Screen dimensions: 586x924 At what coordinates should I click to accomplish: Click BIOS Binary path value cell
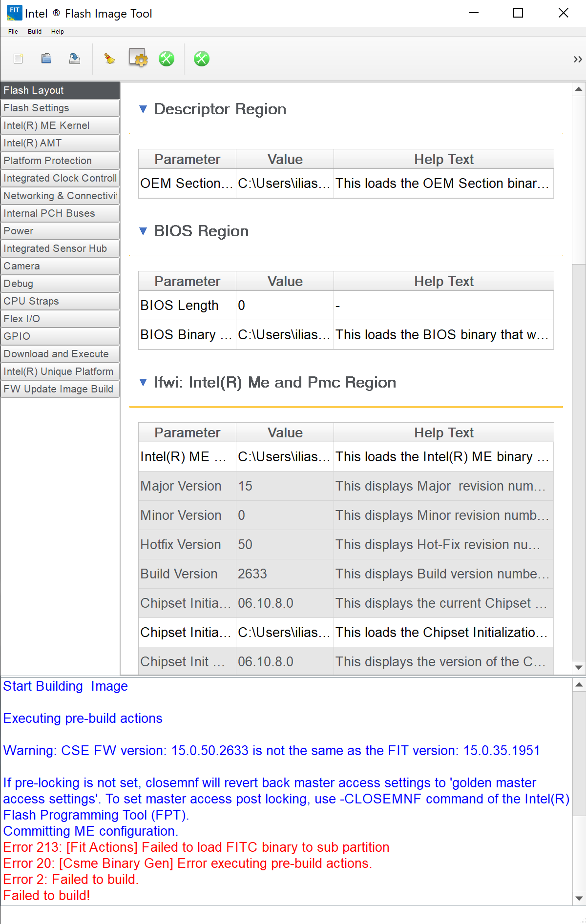point(285,335)
